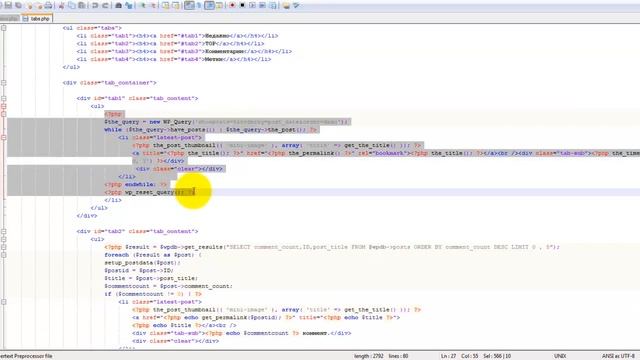Collapse the div id="tab1" fold
The height and width of the screenshot is (360, 640).
(4, 98)
